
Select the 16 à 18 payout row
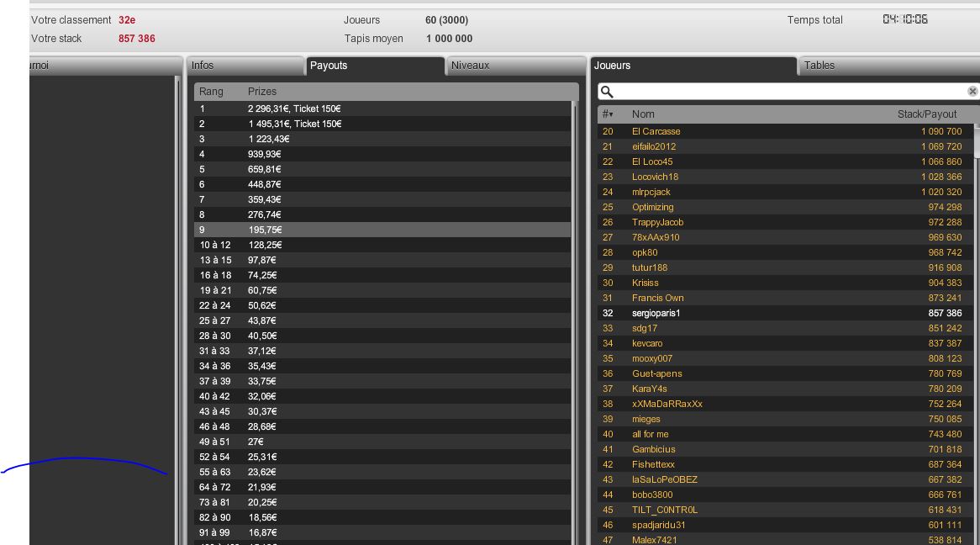pos(382,275)
